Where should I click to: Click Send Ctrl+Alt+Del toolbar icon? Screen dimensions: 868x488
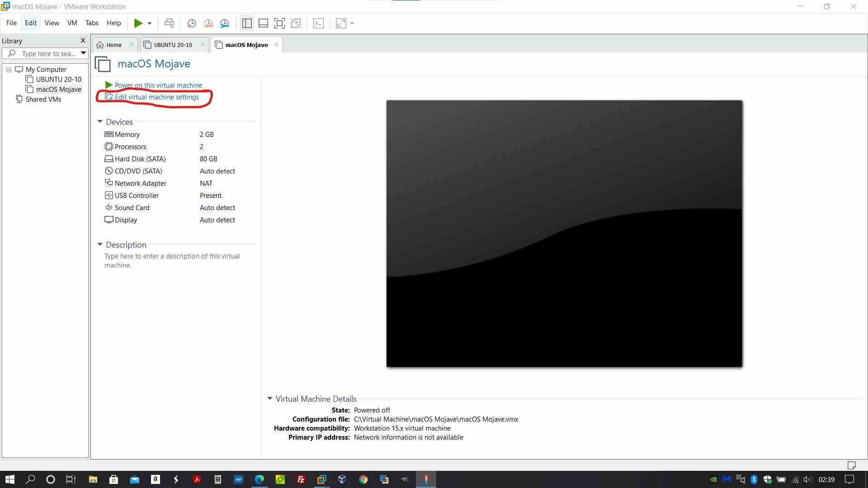coord(169,23)
